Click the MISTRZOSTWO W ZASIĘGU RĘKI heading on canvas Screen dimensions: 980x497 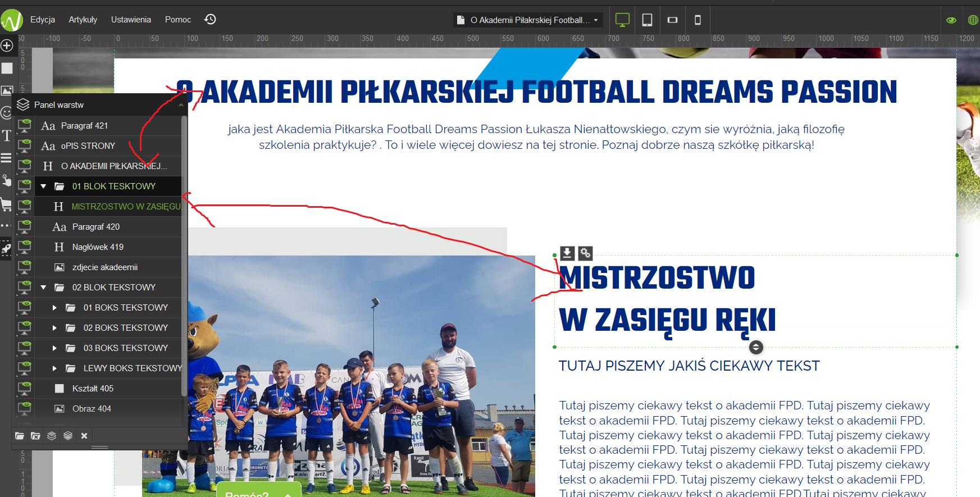pos(667,300)
